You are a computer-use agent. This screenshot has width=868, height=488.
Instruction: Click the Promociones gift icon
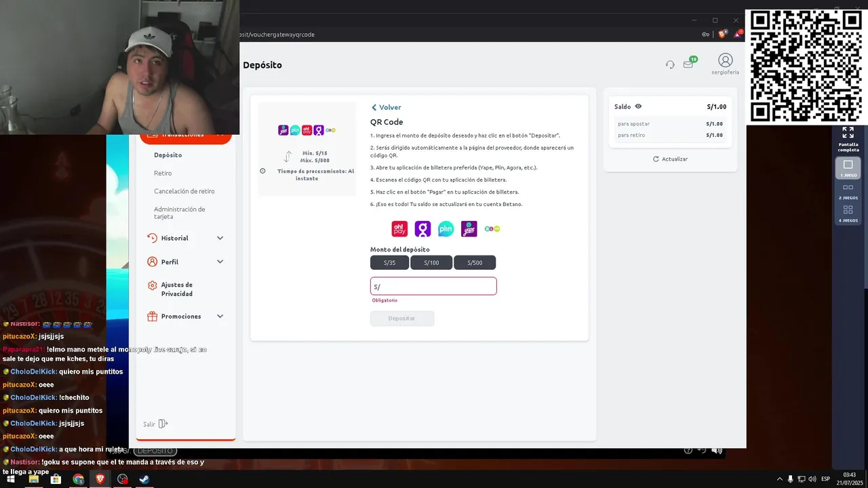[152, 316]
